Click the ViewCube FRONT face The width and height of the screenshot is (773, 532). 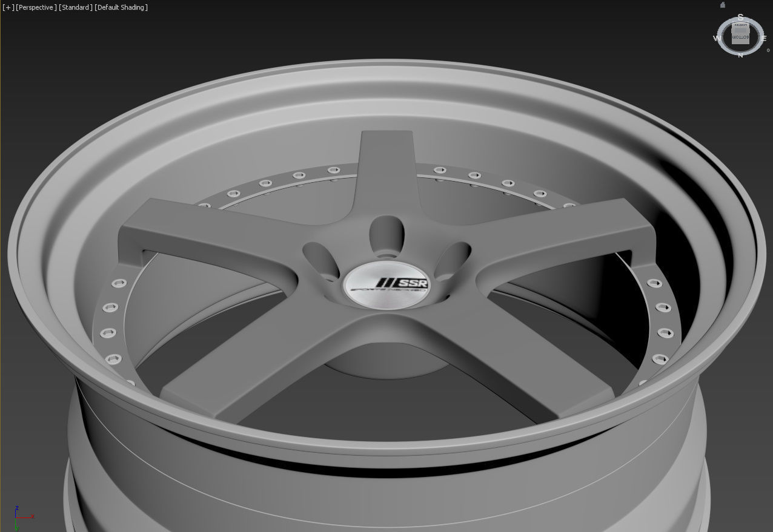point(740,25)
